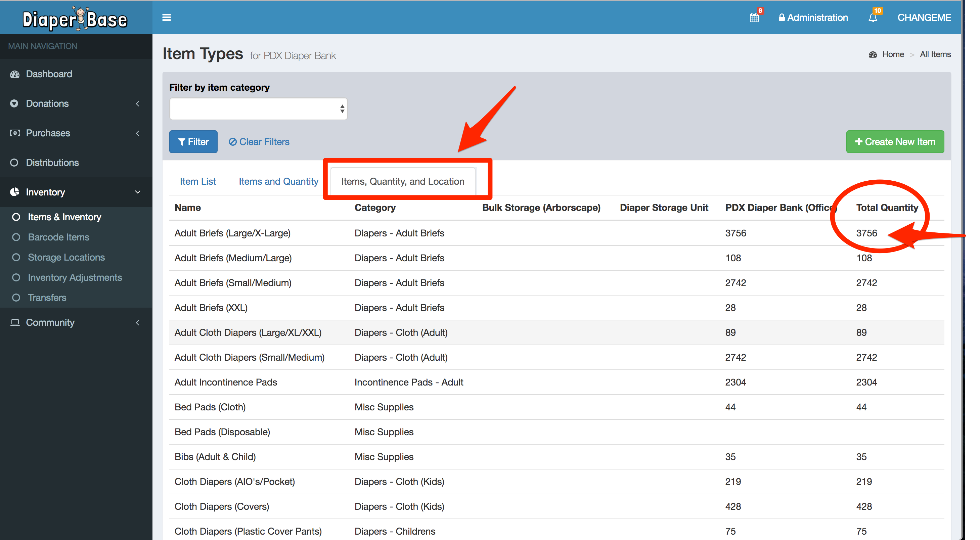
Task: Collapse the Inventory menu chevron
Action: point(137,192)
